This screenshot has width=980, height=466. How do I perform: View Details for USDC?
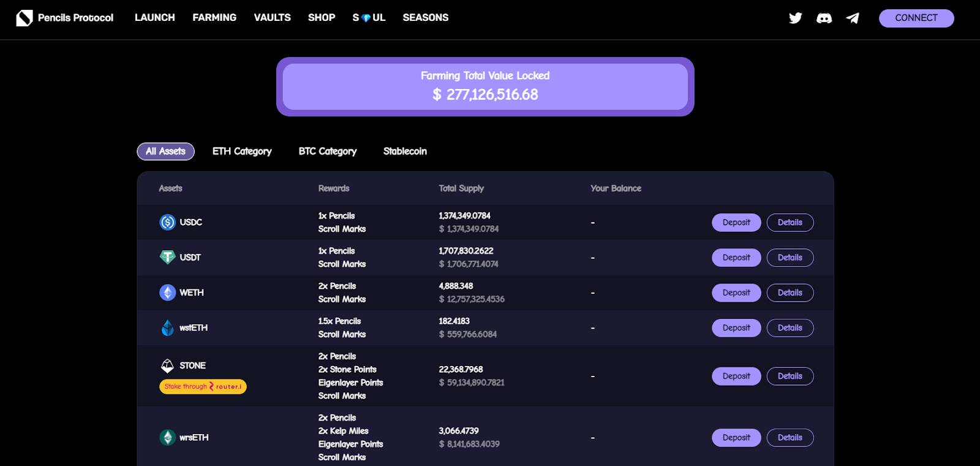pos(790,223)
